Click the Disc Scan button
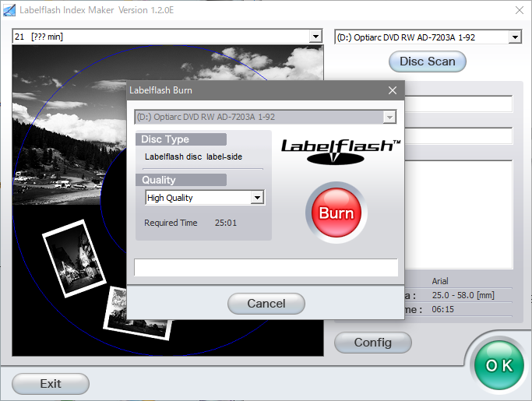Screen dimensions: 532x401 tap(427, 62)
